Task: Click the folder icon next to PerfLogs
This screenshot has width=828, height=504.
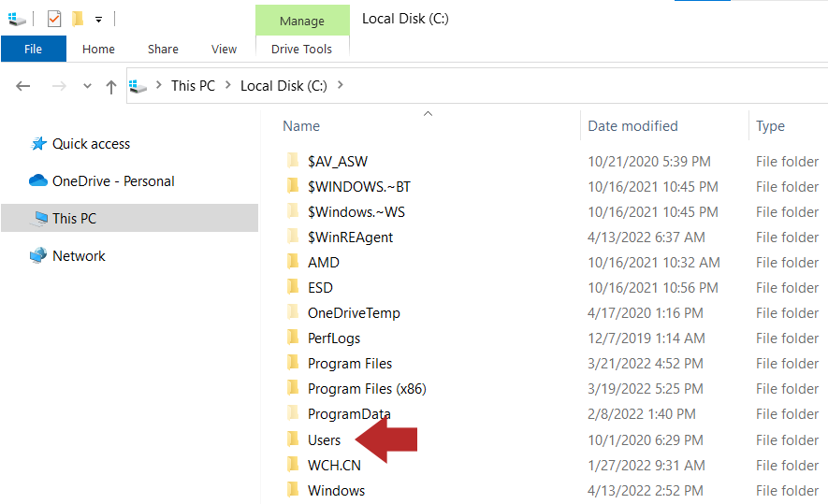Action: [293, 337]
